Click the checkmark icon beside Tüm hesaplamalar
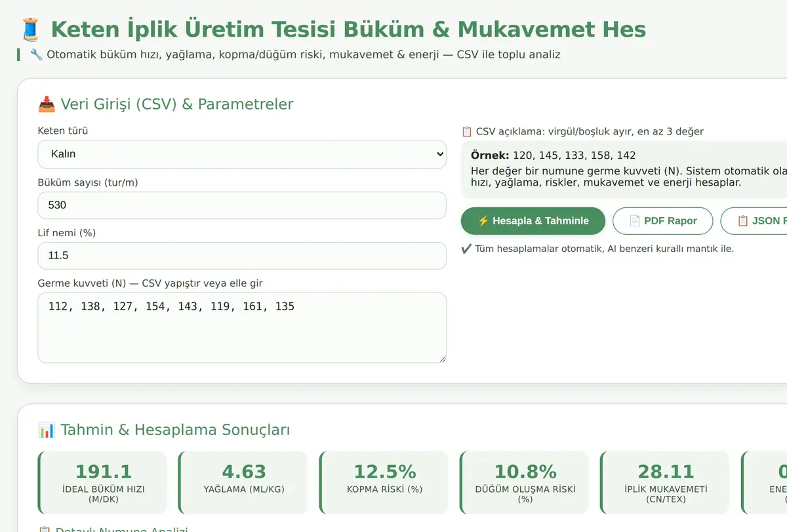 [466, 249]
